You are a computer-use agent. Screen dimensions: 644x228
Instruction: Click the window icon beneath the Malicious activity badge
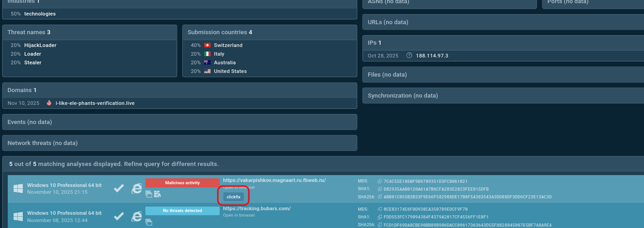[149, 194]
